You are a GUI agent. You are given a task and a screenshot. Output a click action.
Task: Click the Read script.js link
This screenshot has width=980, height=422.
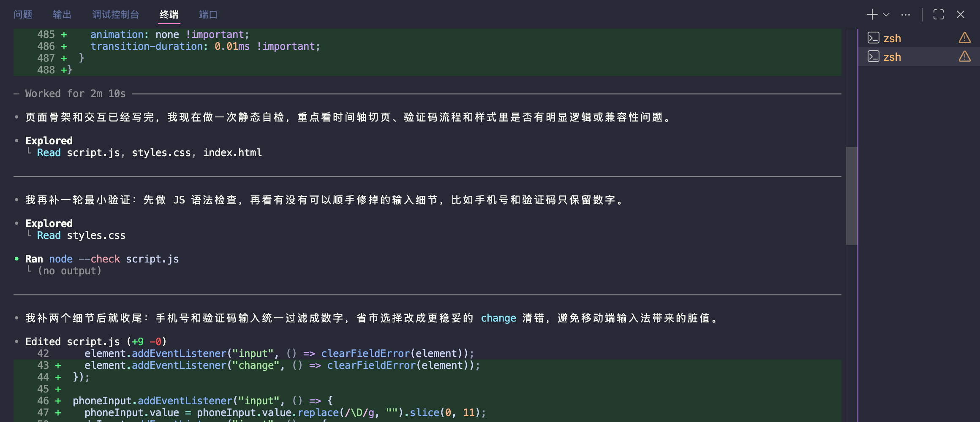78,152
